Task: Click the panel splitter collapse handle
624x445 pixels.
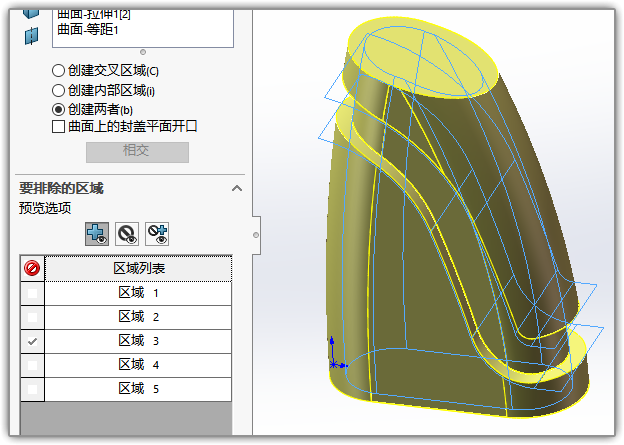Action: (256, 235)
